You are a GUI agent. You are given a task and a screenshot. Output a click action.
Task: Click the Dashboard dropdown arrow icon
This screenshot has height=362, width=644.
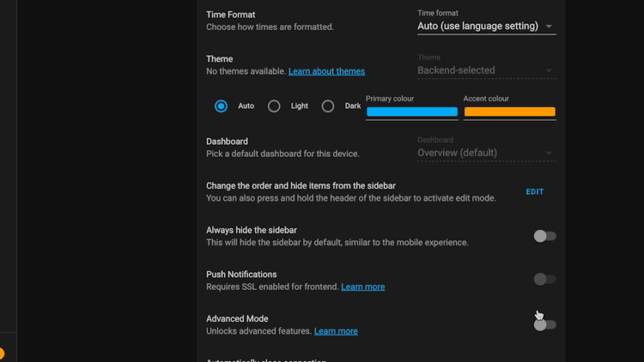coord(549,153)
